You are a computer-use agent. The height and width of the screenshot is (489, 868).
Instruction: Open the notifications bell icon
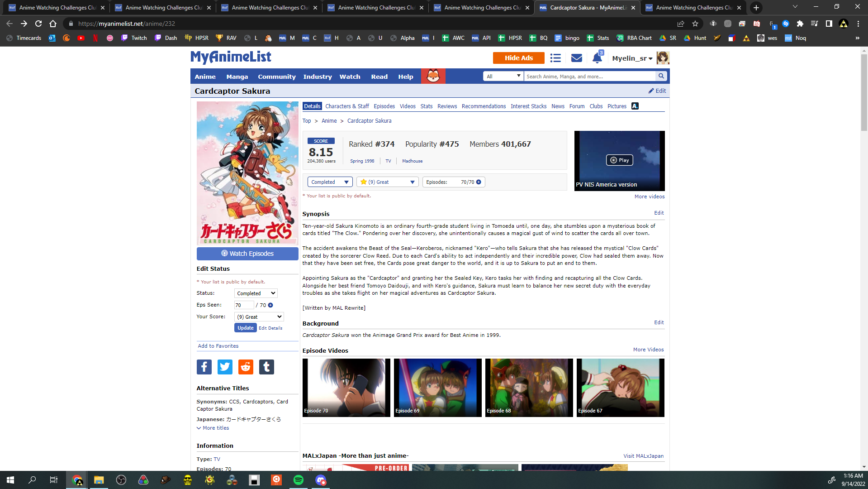597,58
